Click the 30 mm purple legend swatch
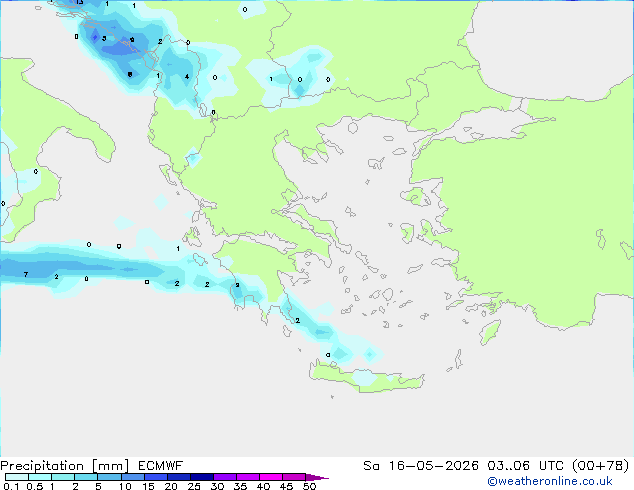The width and height of the screenshot is (634, 490). click(x=225, y=477)
